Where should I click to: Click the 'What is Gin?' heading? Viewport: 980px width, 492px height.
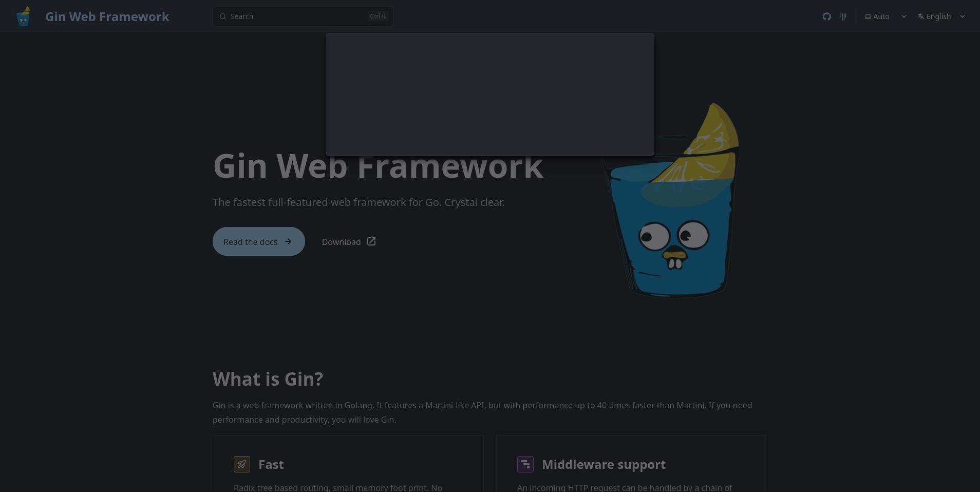[268, 379]
